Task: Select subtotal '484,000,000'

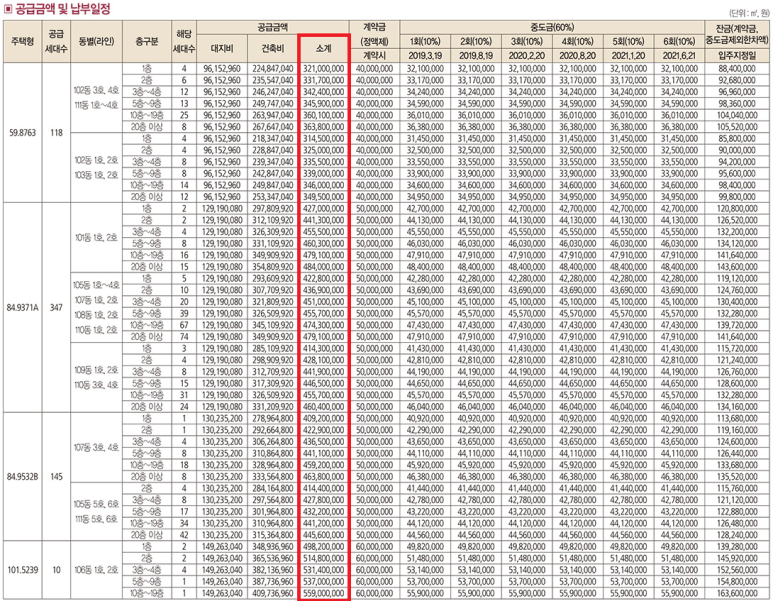Action: coord(323,267)
